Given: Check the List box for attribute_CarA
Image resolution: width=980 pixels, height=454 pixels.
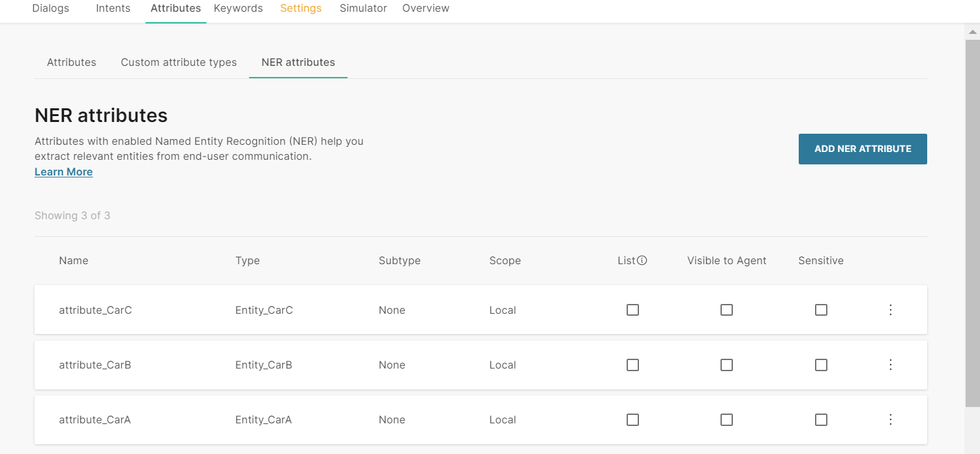Looking at the screenshot, I should point(632,419).
